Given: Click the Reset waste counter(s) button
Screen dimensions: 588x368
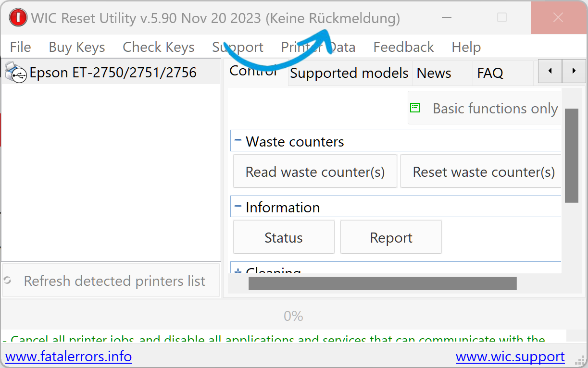Looking at the screenshot, I should click(x=481, y=172).
